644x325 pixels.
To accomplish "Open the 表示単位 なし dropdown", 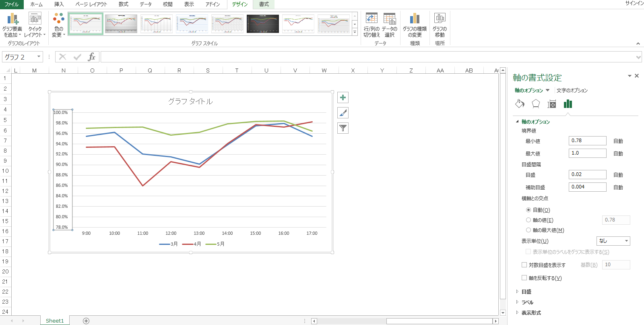I will click(613, 241).
